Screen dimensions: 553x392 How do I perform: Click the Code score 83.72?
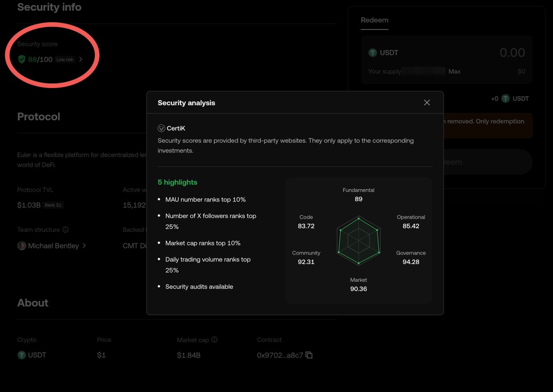pos(306,226)
